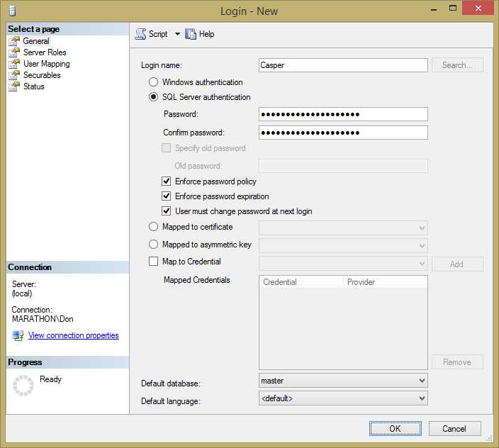This screenshot has width=499, height=448.
Task: Expand the Script dropdown arrow
Action: [177, 34]
